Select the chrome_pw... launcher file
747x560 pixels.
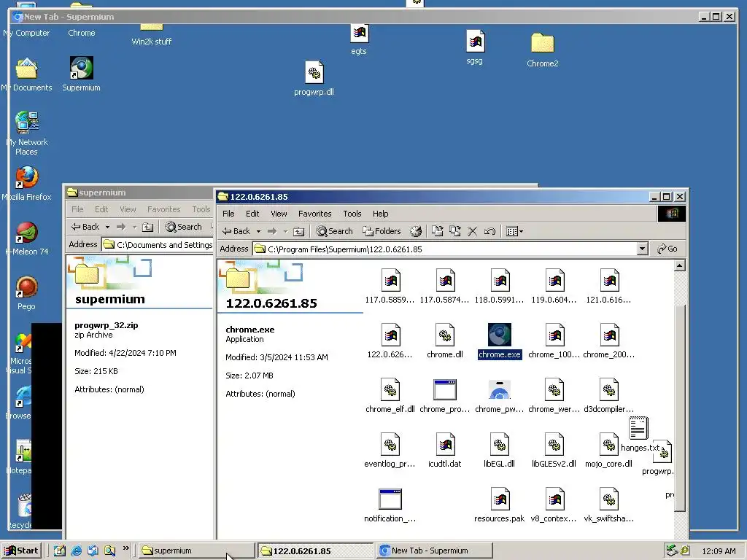coord(499,396)
